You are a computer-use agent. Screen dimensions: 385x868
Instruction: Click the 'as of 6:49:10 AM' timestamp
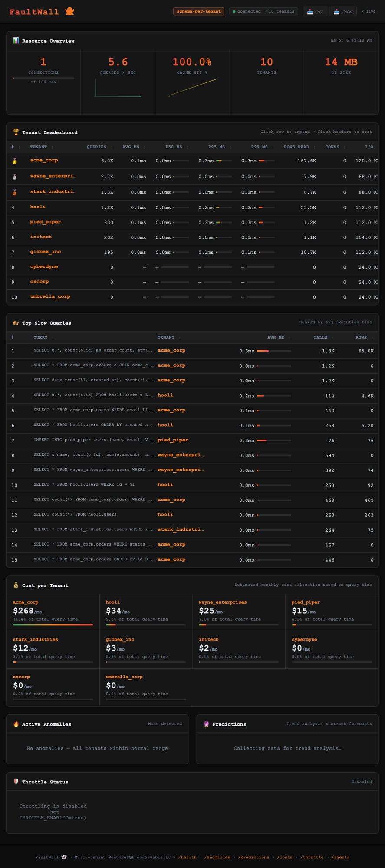[352, 40]
